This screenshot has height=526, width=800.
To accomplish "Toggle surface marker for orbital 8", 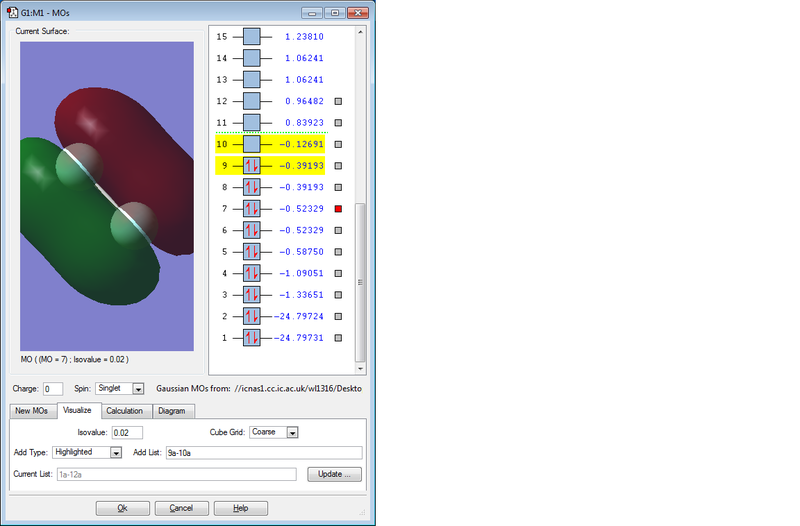I will 338,187.
